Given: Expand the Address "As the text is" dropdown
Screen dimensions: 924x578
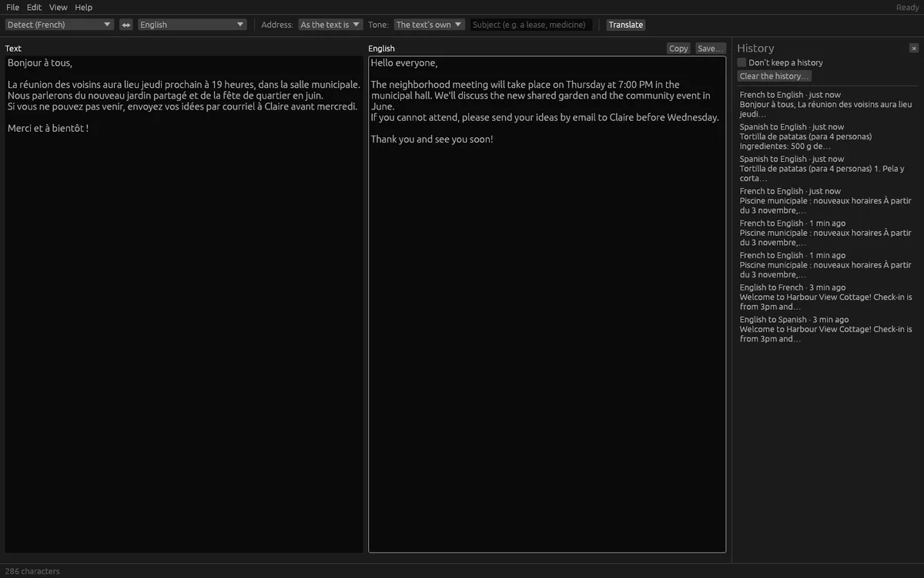Looking at the screenshot, I should click(330, 25).
